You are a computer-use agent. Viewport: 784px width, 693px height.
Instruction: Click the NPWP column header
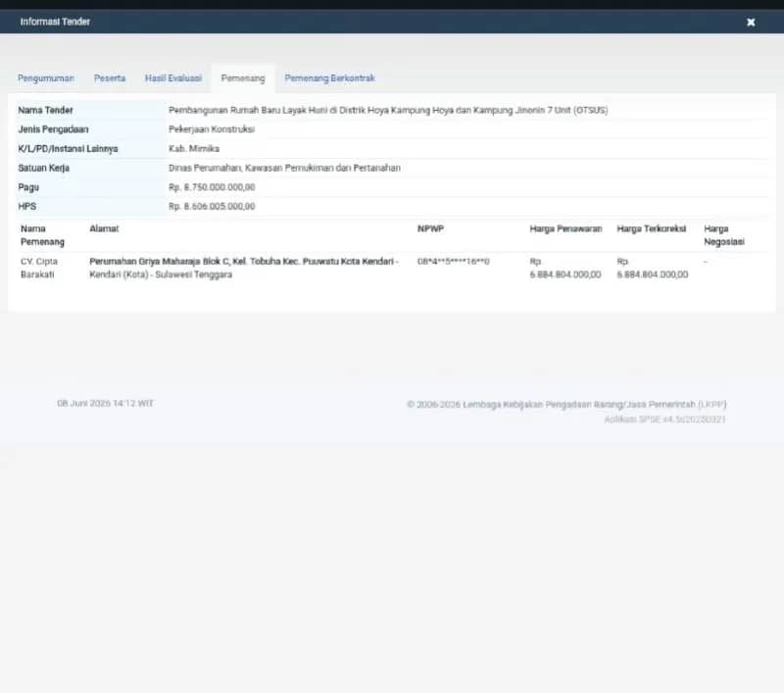click(430, 228)
